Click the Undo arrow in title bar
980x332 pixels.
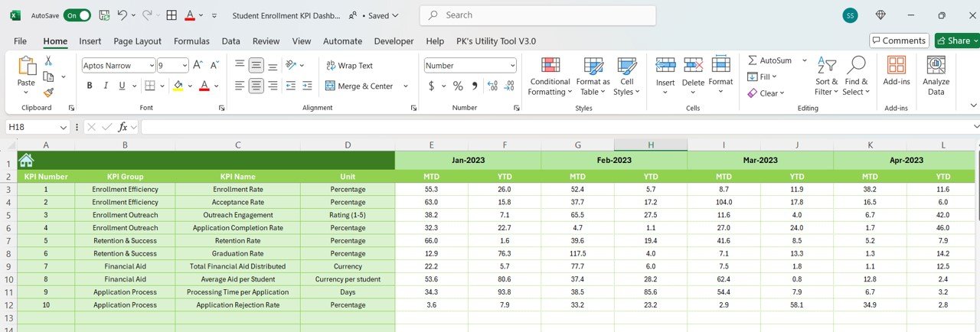click(122, 15)
